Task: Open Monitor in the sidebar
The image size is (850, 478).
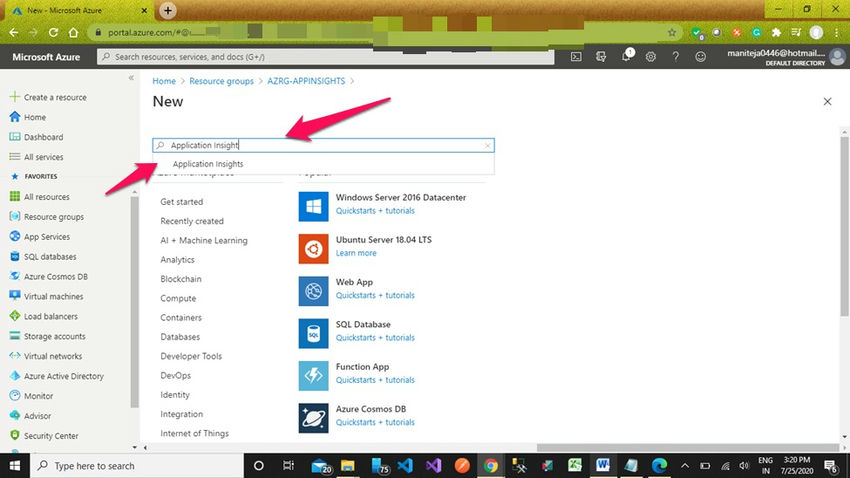Action: 31,396
